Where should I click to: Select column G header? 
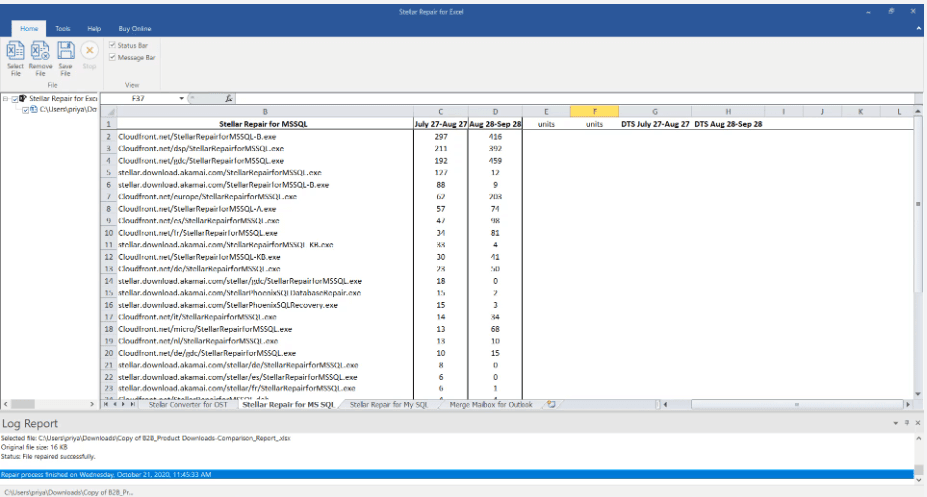[x=654, y=112]
